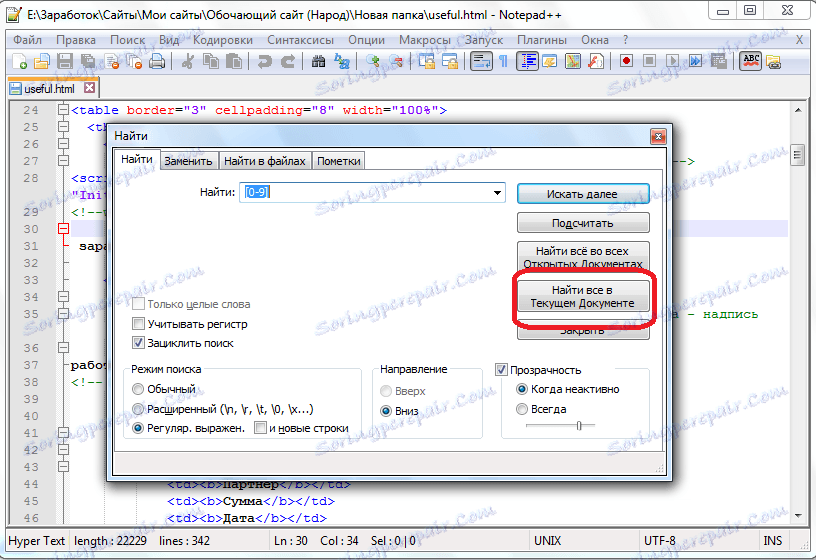Start macro recording red dot icon
The height and width of the screenshot is (560, 816).
coord(627,61)
